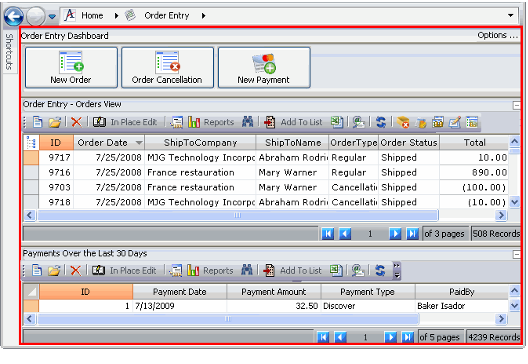528x364 pixels.
Task: Go to next page of Orders
Action: pyautogui.click(x=395, y=233)
